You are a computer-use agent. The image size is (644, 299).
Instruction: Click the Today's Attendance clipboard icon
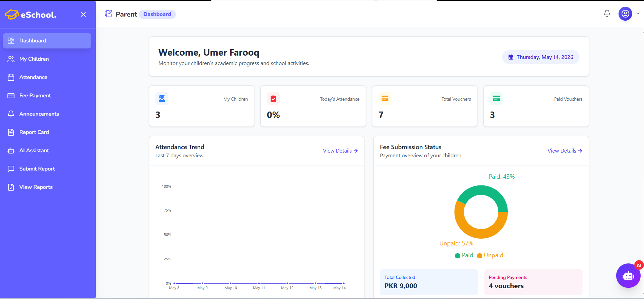[x=273, y=99]
